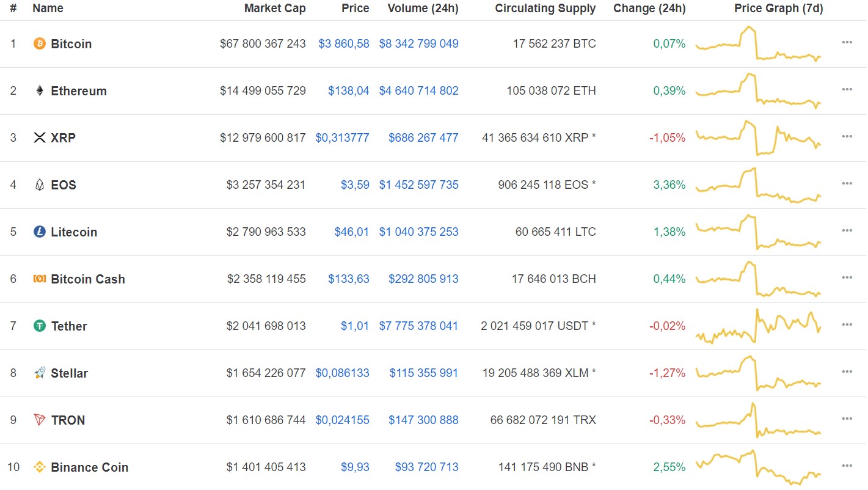Click the Tether logo icon
This screenshot has height=490, width=868.
tap(40, 326)
